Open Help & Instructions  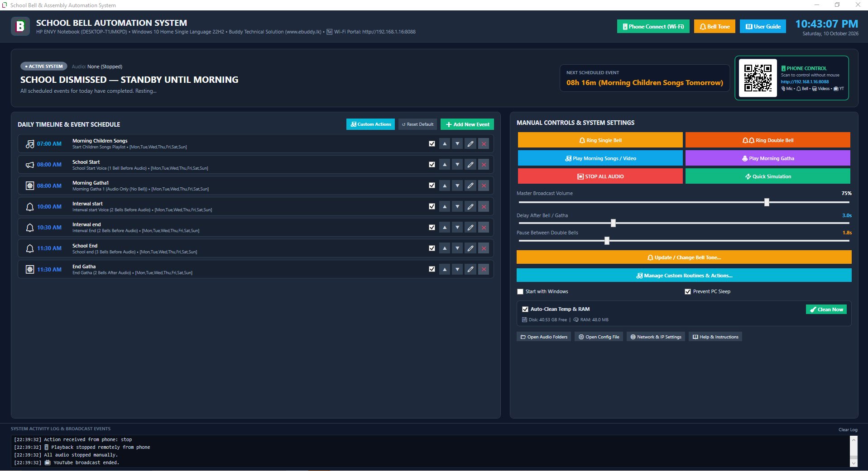[x=715, y=337]
